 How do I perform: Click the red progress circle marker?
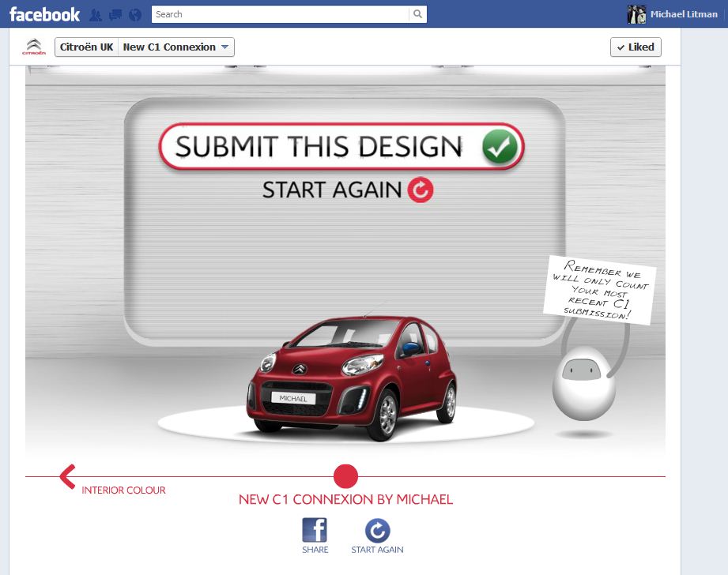(x=345, y=476)
